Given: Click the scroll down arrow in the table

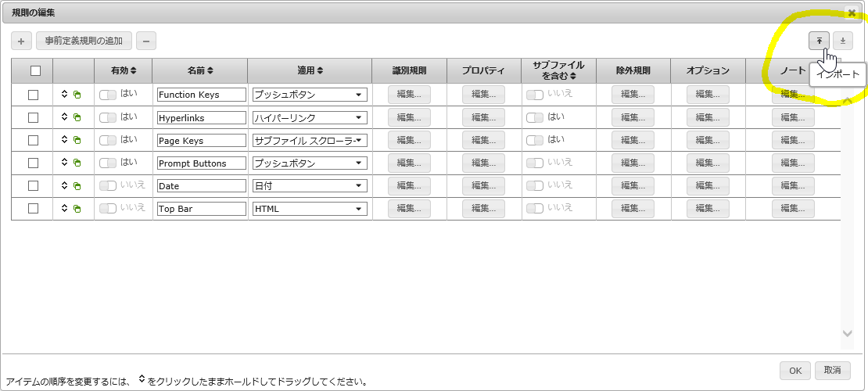Looking at the screenshot, I should (x=847, y=333).
